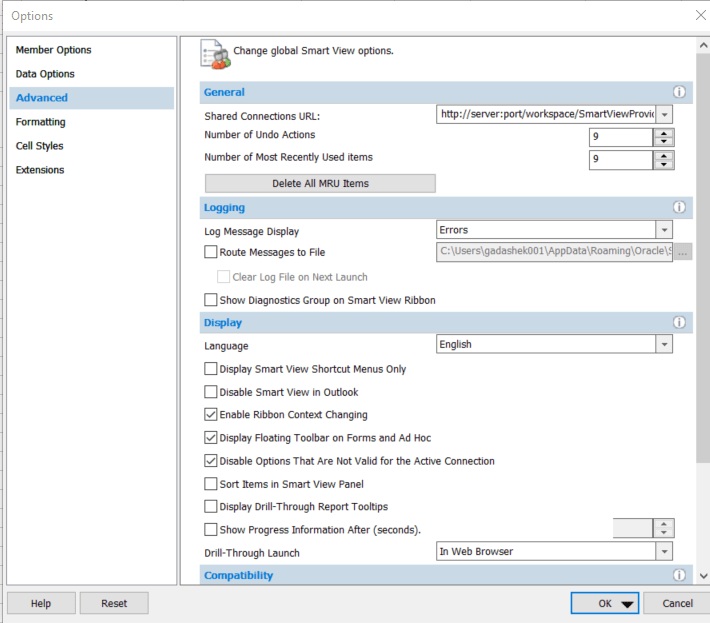Viewport: 710px width, 623px height.
Task: Click the Delete All MRU Items button
Action: tap(320, 184)
